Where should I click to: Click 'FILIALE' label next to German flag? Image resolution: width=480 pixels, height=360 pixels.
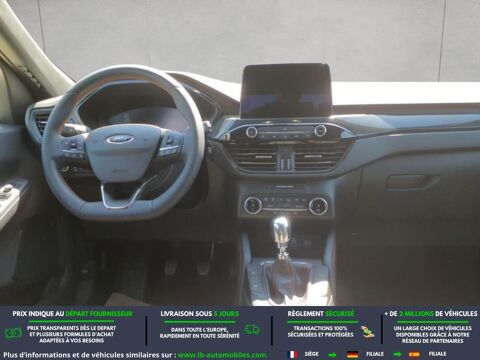pyautogui.click(x=375, y=354)
